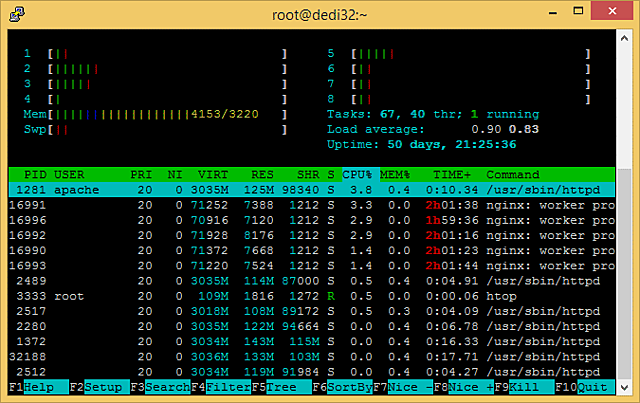Sort by the MEM% column header
The image size is (640, 403).
pos(395,175)
